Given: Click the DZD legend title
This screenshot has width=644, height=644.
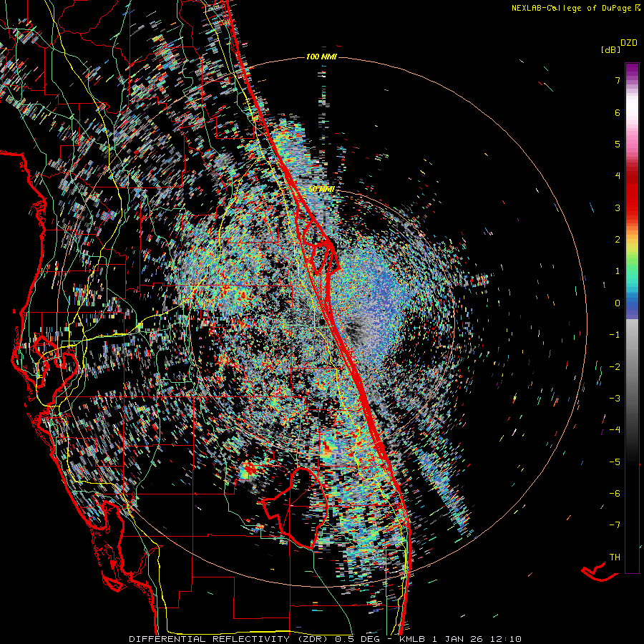Looking at the screenshot, I should pyautogui.click(x=629, y=43).
